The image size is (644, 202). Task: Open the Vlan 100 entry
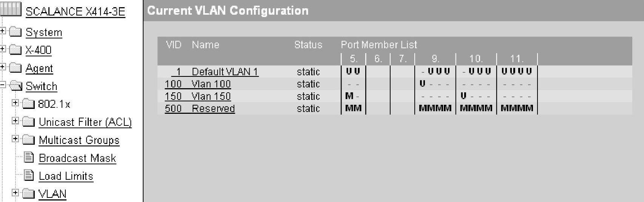coord(198,84)
